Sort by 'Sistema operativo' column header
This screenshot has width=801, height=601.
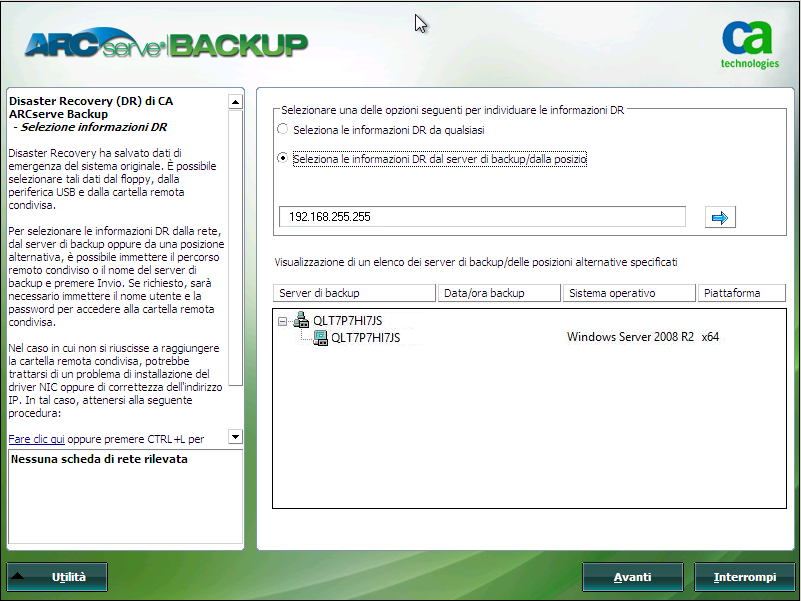click(x=629, y=293)
